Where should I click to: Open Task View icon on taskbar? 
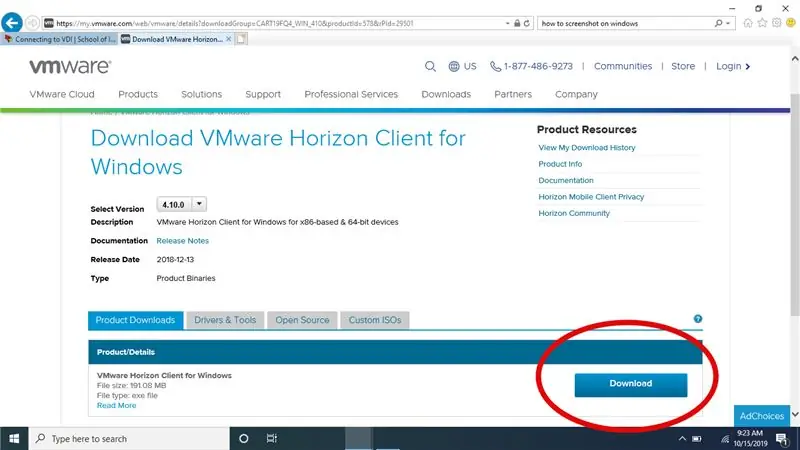click(x=271, y=438)
